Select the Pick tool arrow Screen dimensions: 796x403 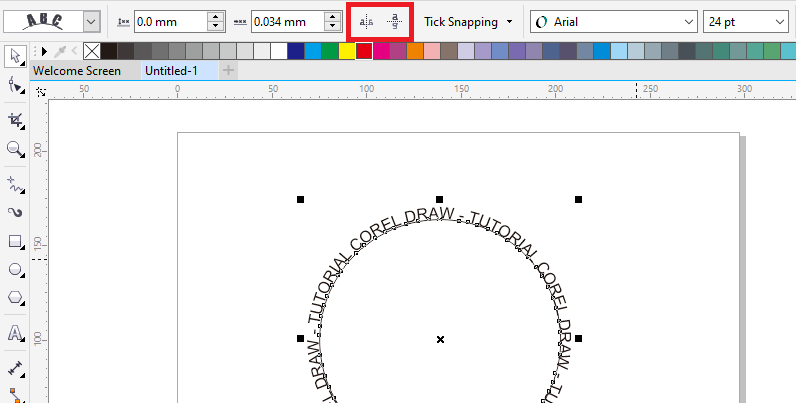pos(15,56)
